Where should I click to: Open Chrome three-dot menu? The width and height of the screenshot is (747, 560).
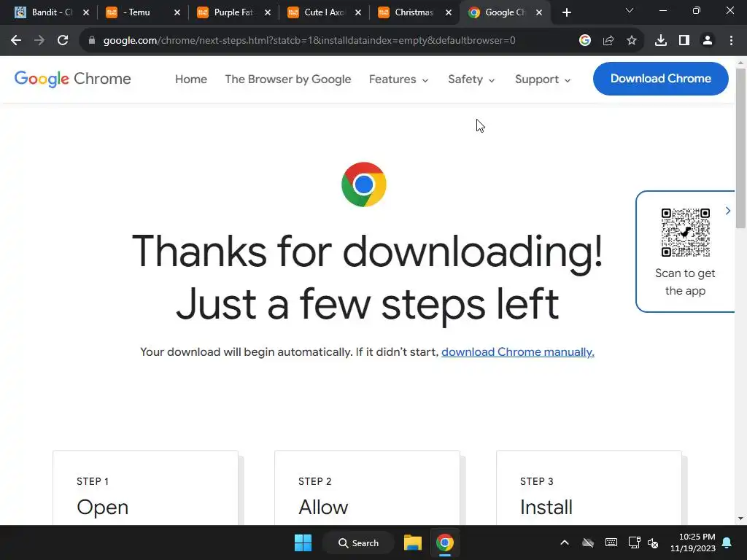coord(731,41)
